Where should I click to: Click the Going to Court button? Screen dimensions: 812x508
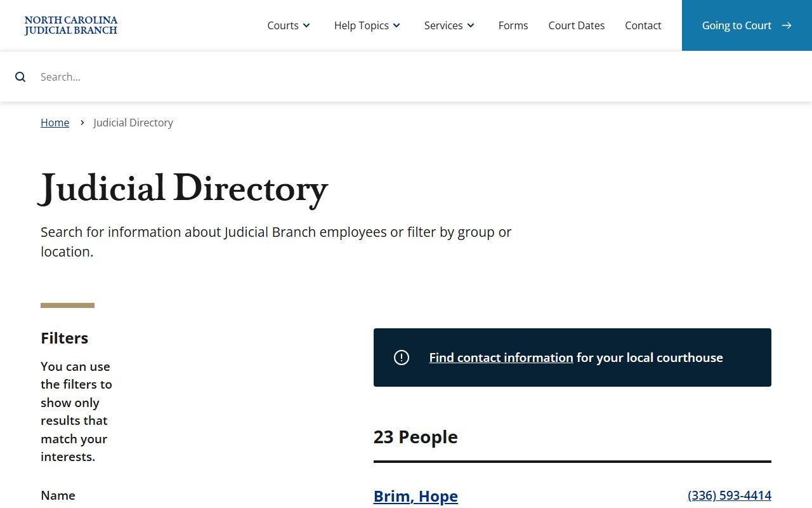pyautogui.click(x=747, y=25)
